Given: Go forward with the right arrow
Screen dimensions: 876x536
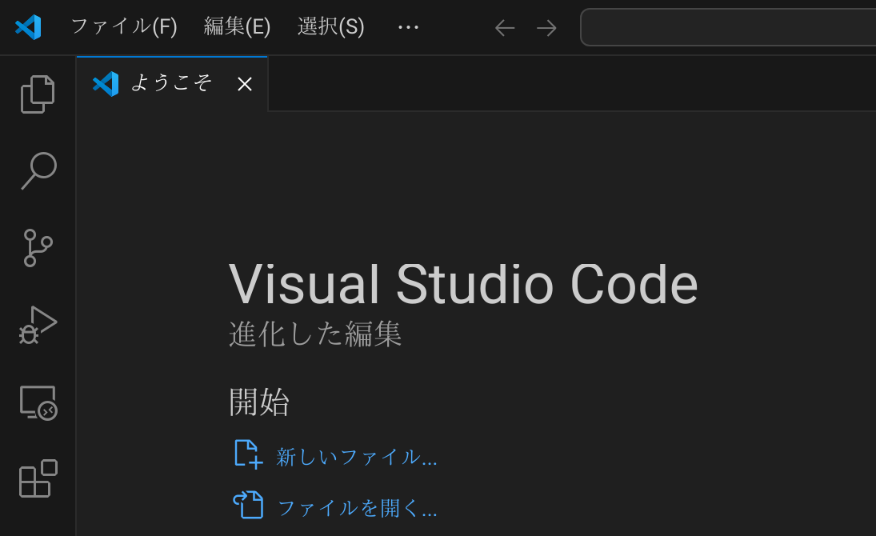Looking at the screenshot, I should pos(546,27).
